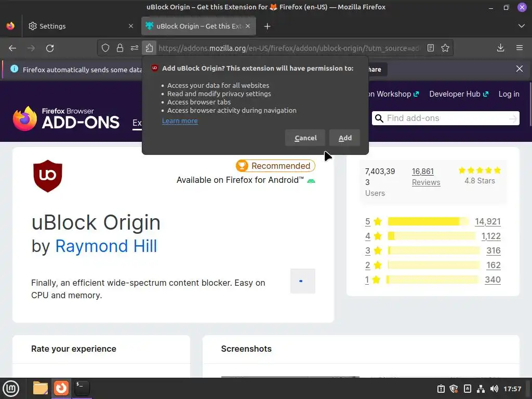Toggle reader view icon
This screenshot has width=532, height=399.
click(x=431, y=48)
